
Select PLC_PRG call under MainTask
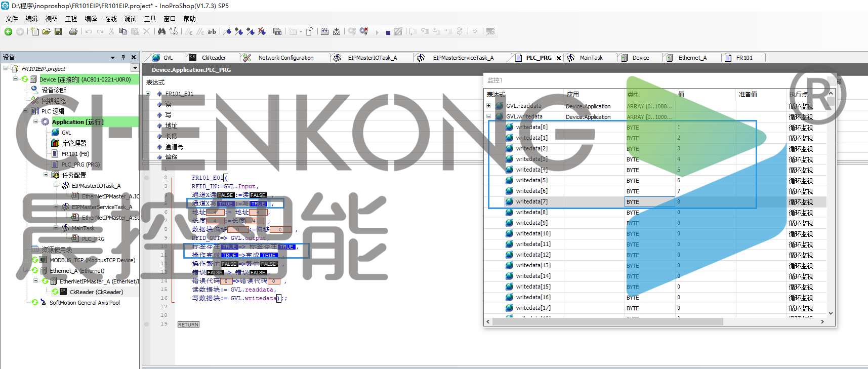93,239
